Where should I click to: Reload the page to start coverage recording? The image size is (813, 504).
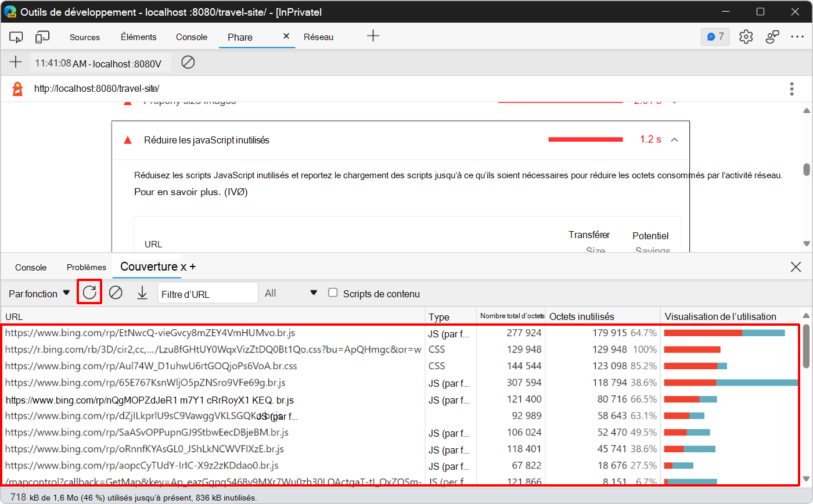(x=89, y=292)
